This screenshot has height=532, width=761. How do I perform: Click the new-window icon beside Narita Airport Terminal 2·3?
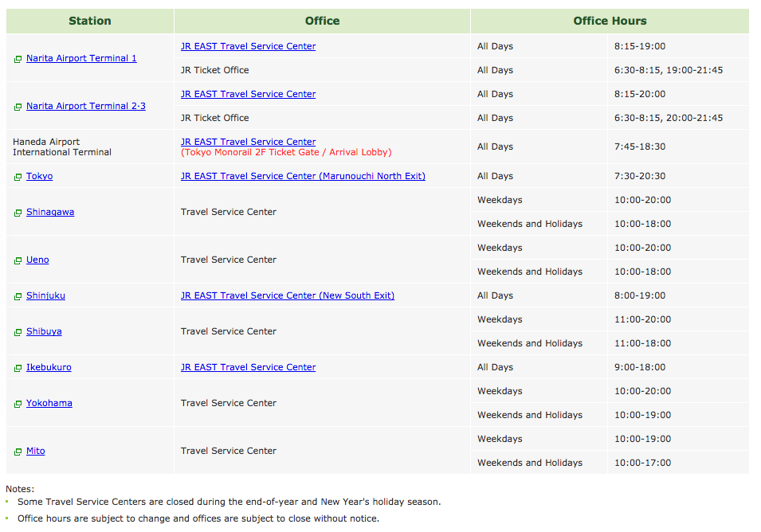point(18,107)
